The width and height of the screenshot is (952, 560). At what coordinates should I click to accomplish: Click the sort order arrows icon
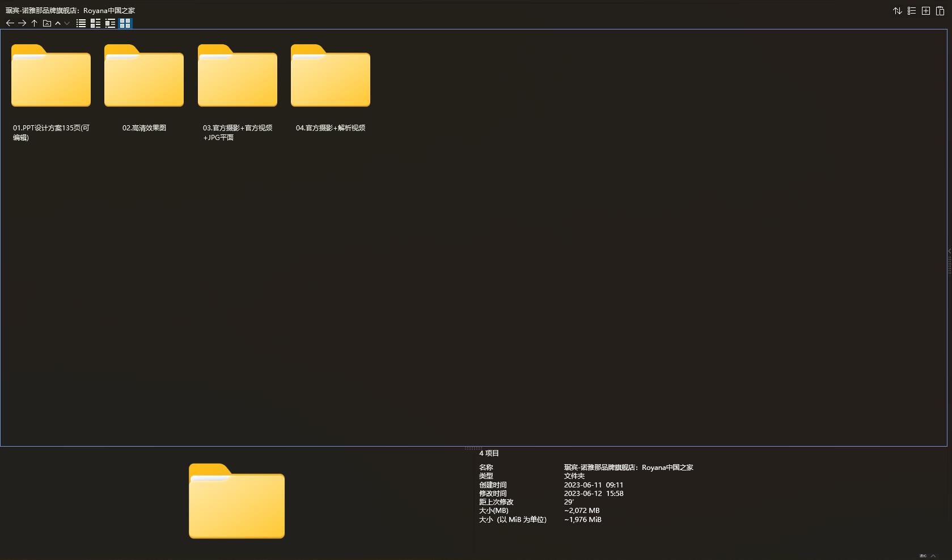point(897,11)
